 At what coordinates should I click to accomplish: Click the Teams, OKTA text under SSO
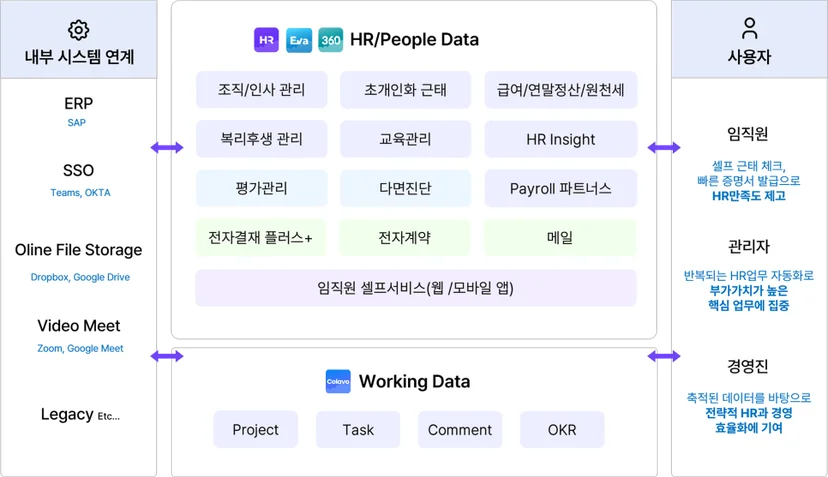pyautogui.click(x=80, y=193)
